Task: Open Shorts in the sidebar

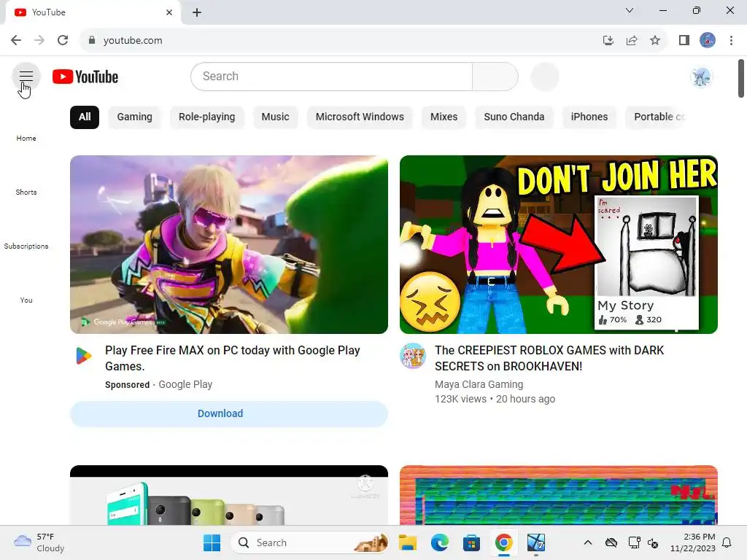Action: [x=26, y=192]
